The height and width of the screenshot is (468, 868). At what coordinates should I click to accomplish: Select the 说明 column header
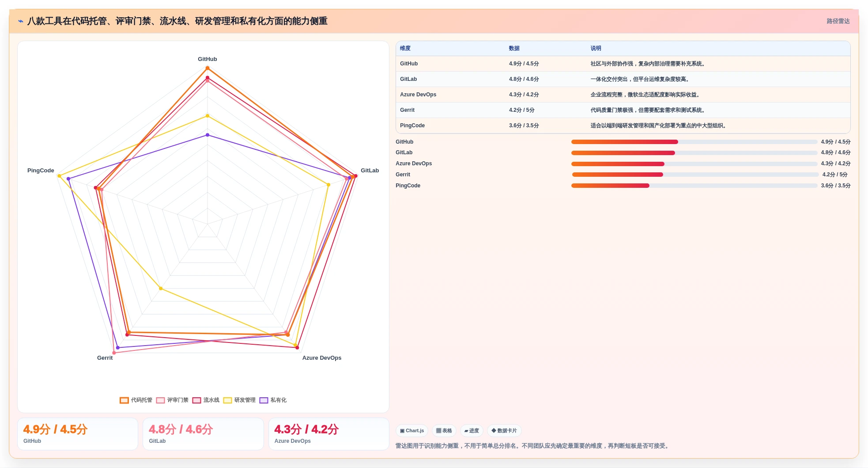596,49
